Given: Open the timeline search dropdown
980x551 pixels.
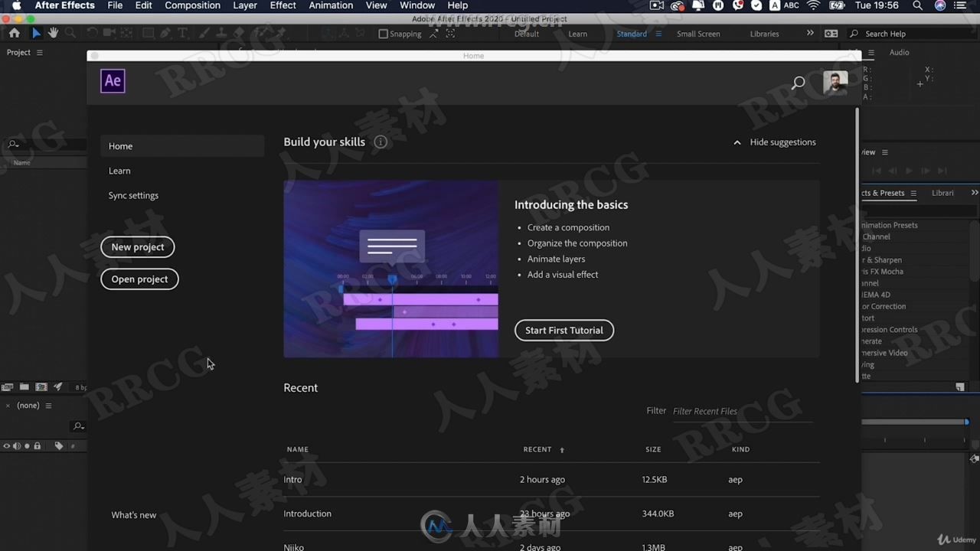Looking at the screenshot, I should [78, 426].
